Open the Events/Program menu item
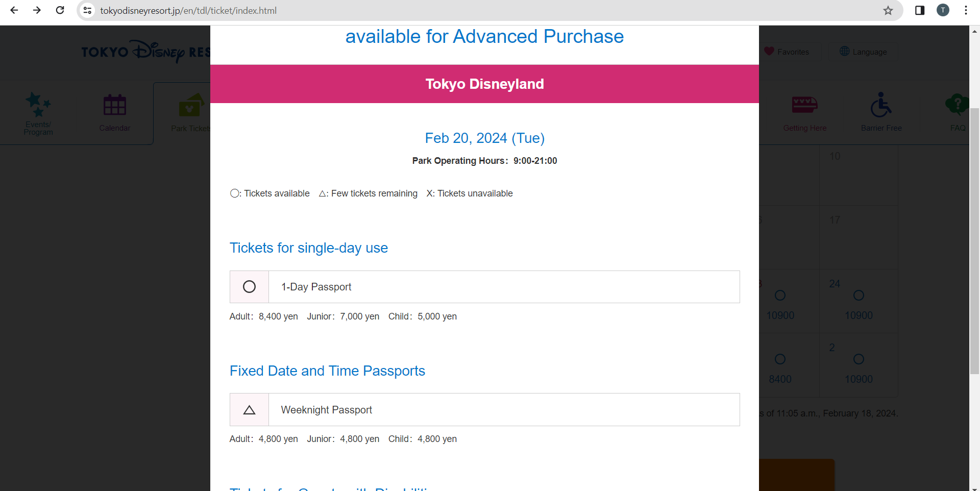 pos(38,113)
